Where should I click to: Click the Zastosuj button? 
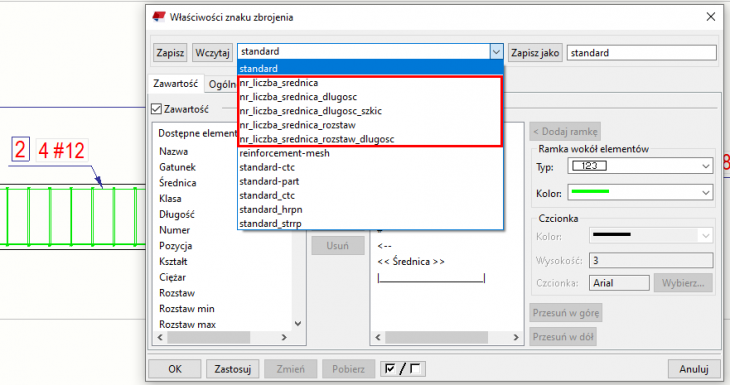pos(232,369)
